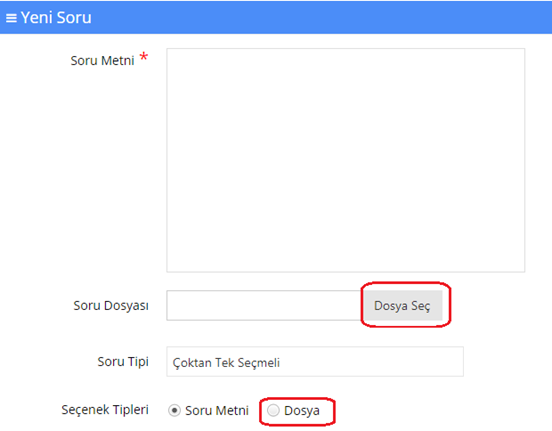Click the Soru Metni field label
Screen dimensions: 552x431
pos(102,61)
